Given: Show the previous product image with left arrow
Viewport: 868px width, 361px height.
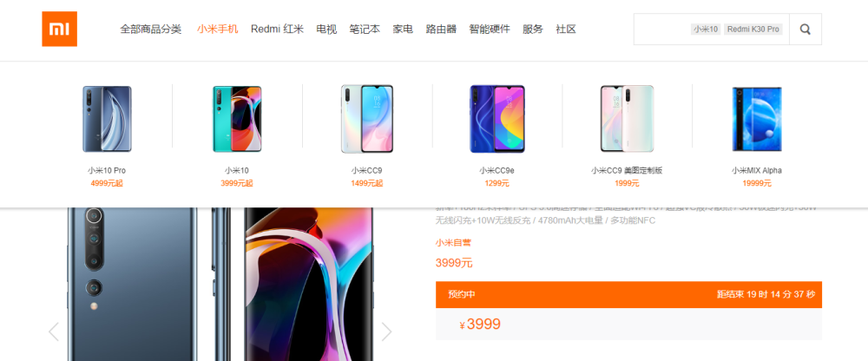Looking at the screenshot, I should (54, 331).
